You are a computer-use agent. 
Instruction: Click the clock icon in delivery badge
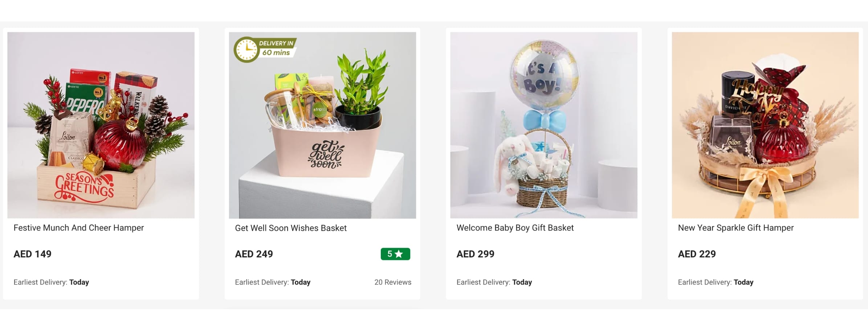(246, 49)
